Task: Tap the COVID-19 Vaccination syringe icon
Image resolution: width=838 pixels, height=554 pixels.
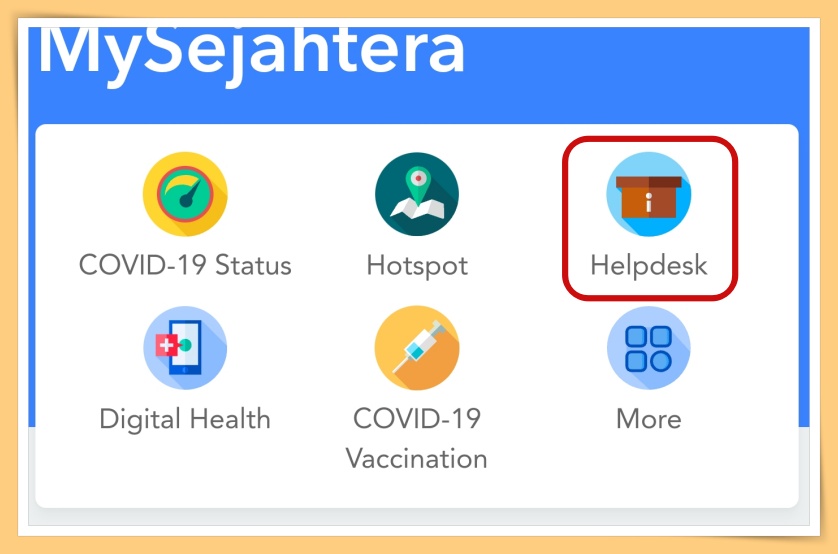Action: 417,348
